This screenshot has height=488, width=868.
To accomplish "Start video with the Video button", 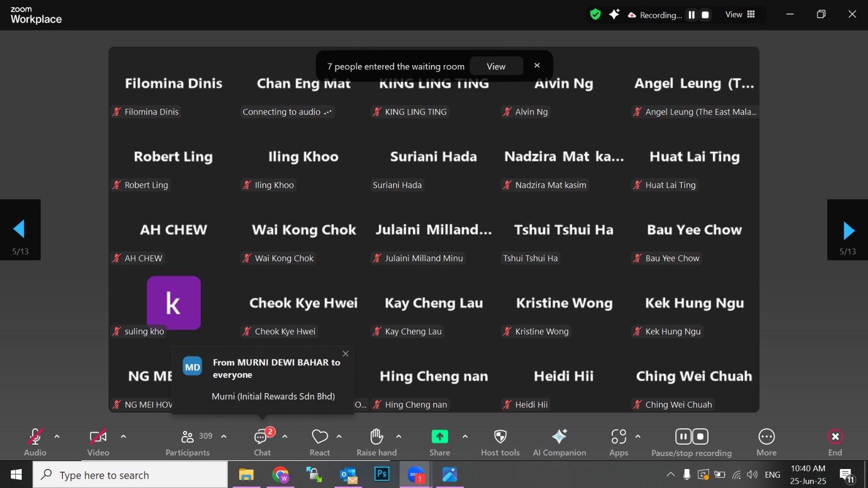I will click(x=98, y=442).
